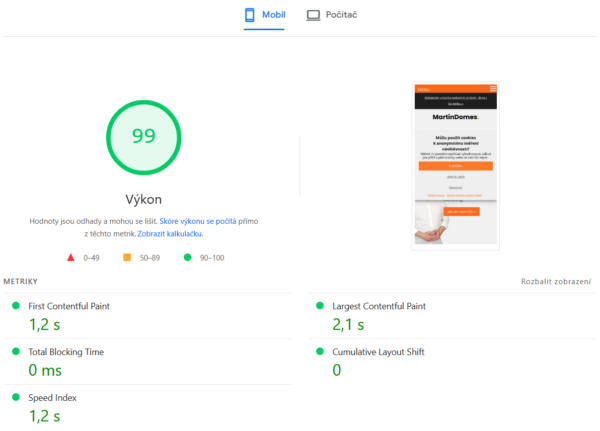The image size is (600, 431).
Task: Open the Zobrazit kalkulačku link
Action: (170, 233)
